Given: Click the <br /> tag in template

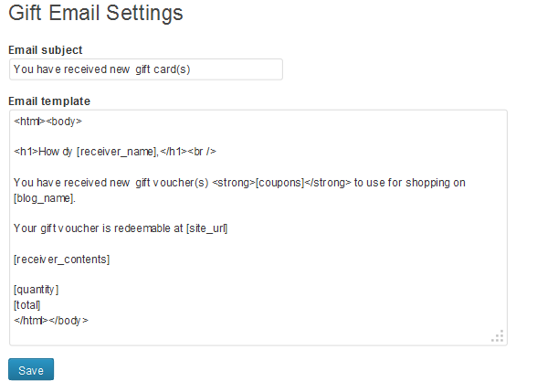Looking at the screenshot, I should coord(202,152).
